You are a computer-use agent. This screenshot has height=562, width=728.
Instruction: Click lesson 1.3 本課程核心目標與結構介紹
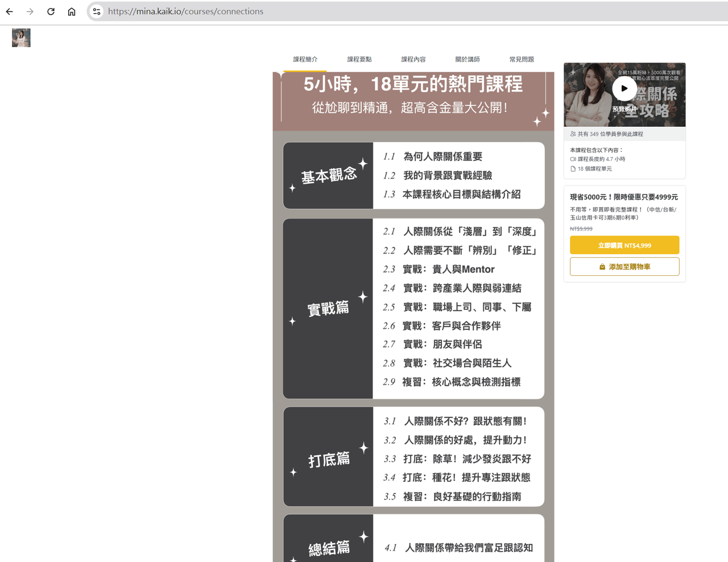click(452, 194)
